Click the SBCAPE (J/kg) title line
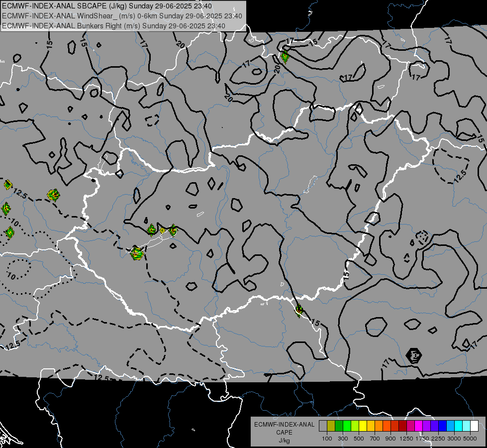This screenshot has width=487, height=448. [x=107, y=6]
